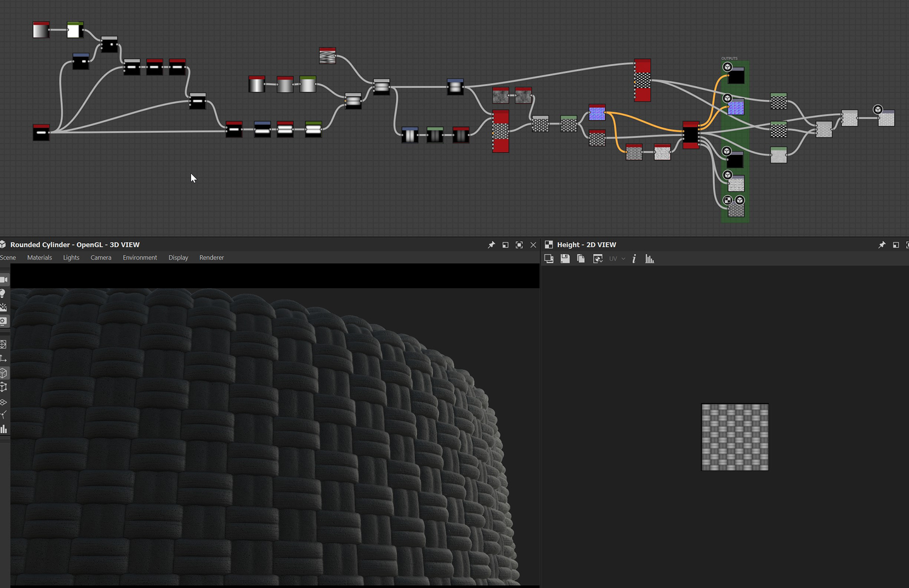Open the Environment menu in 3D view
909x588 pixels.
click(x=140, y=257)
